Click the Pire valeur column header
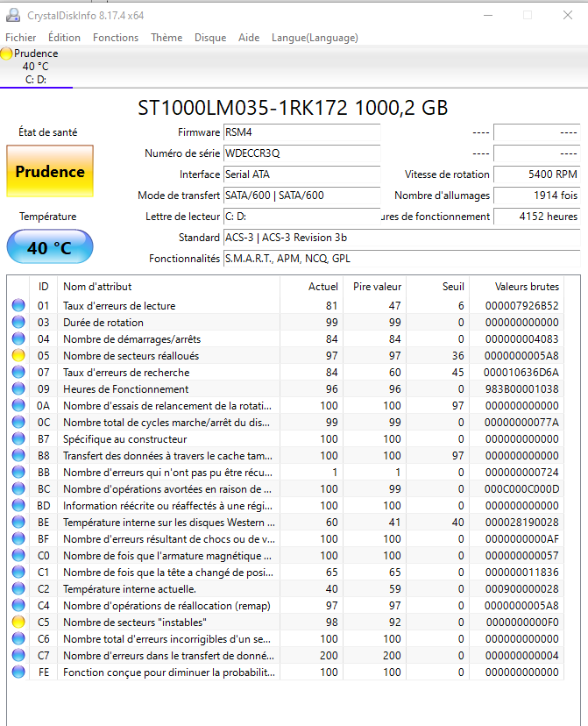Screen dimensions: 588x726 click(x=374, y=287)
